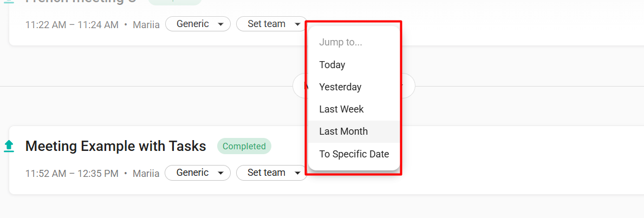The height and width of the screenshot is (218, 644).
Task: Click the upload icon beside Meeting Example with Tasks
Action: [9, 146]
